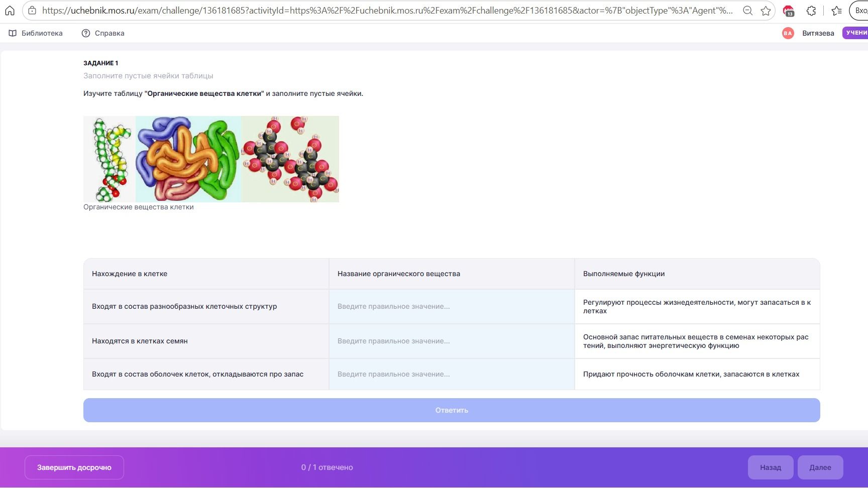The width and height of the screenshot is (868, 488).
Task: Bookmark page with the star icon
Action: (766, 11)
